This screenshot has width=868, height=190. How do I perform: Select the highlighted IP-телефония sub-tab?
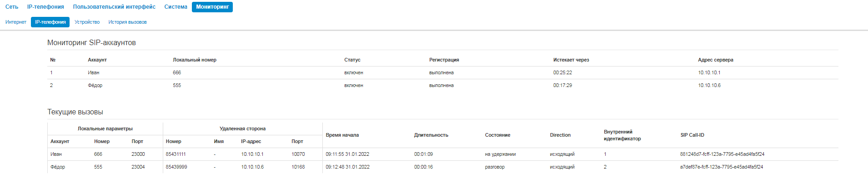50,22
